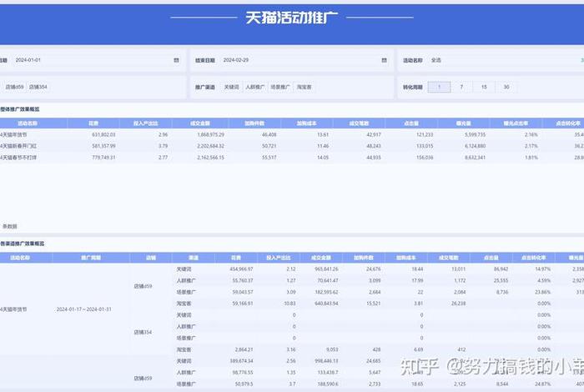Select 转化周期 option 1
The image size is (584, 392).
[439, 87]
